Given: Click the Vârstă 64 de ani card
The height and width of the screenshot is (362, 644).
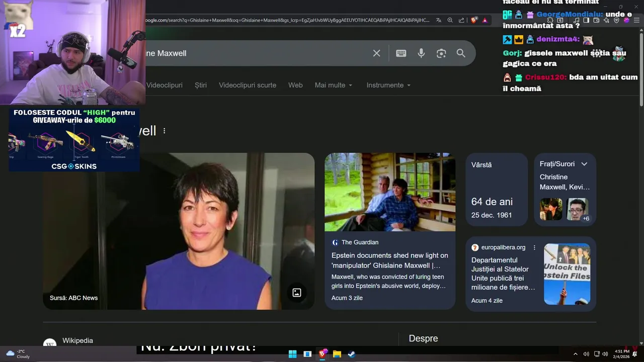Looking at the screenshot, I should [x=497, y=189].
